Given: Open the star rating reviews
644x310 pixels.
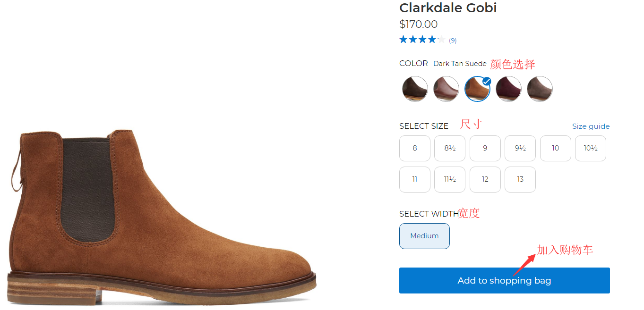Looking at the screenshot, I should (x=422, y=40).
